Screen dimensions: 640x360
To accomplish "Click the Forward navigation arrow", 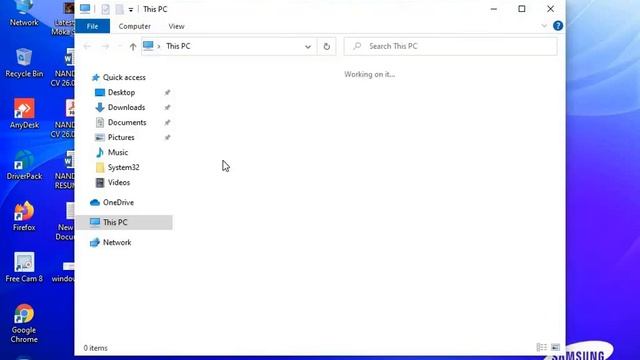I will pos(105,47).
